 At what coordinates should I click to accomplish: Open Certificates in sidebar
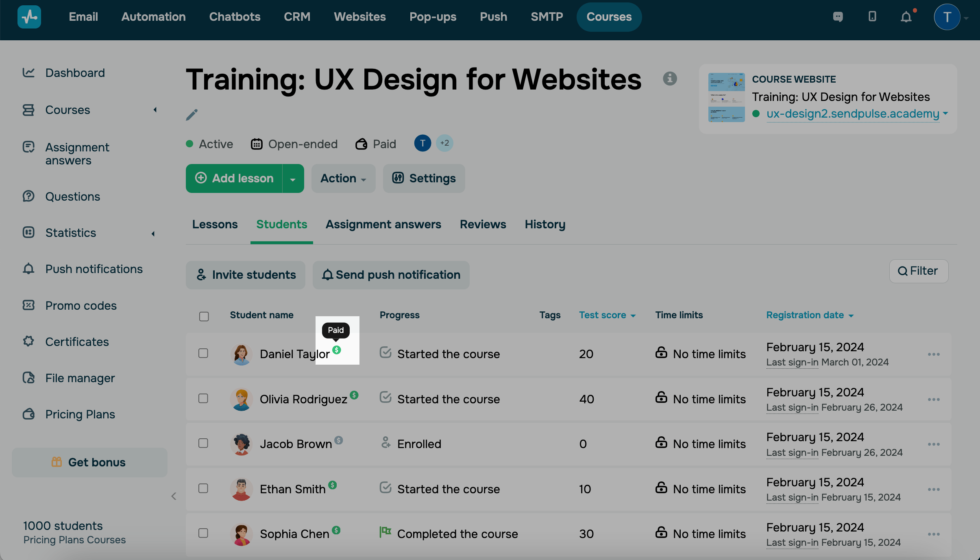pyautogui.click(x=77, y=342)
